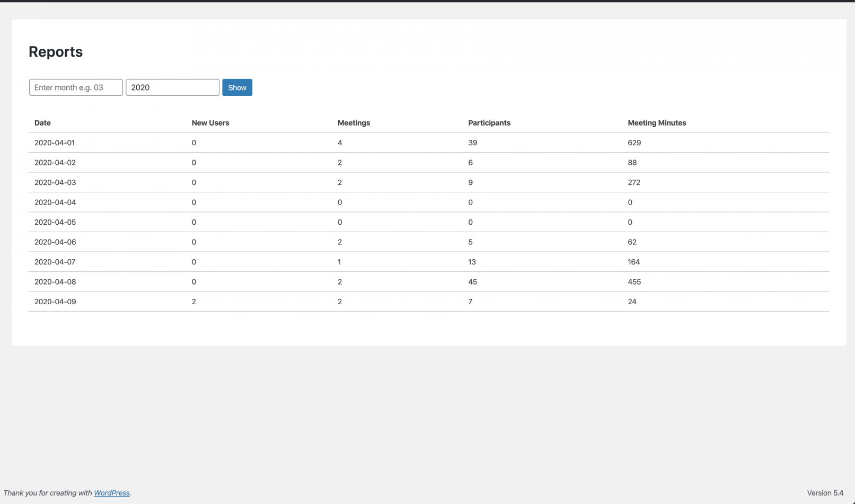
Task: Focus the Enter month input field
Action: click(x=76, y=87)
